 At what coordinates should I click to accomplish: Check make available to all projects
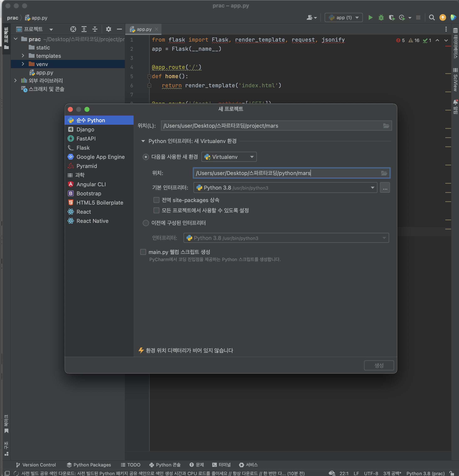(x=156, y=210)
